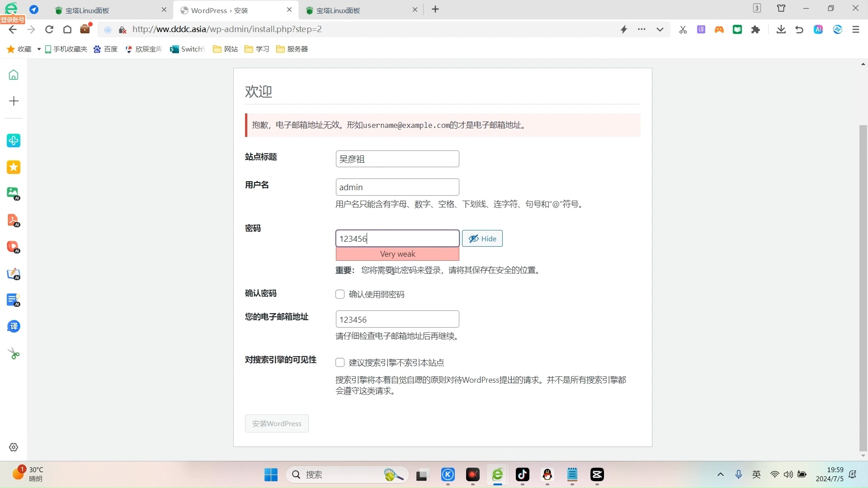The width and height of the screenshot is (868, 488).
Task: Click the password strength indicator bar
Action: (398, 253)
